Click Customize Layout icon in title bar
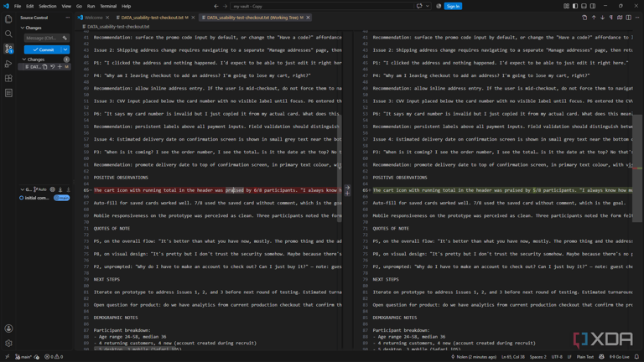 click(x=566, y=6)
